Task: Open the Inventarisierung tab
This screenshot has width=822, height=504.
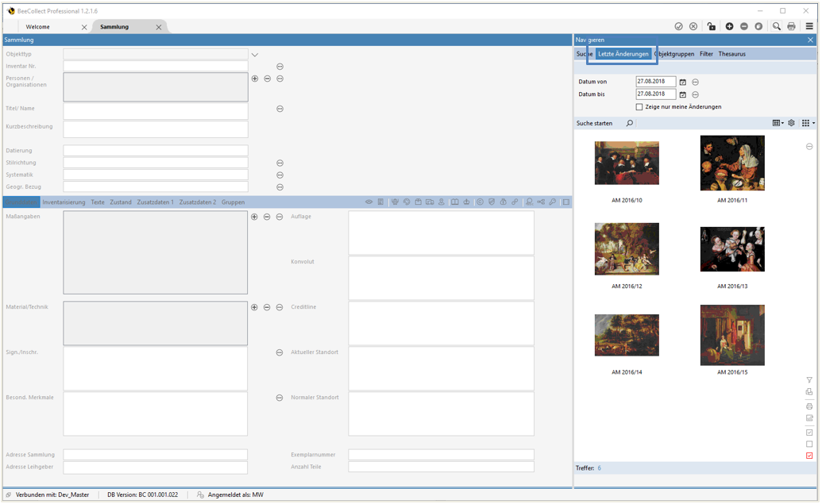Action: pyautogui.click(x=64, y=202)
